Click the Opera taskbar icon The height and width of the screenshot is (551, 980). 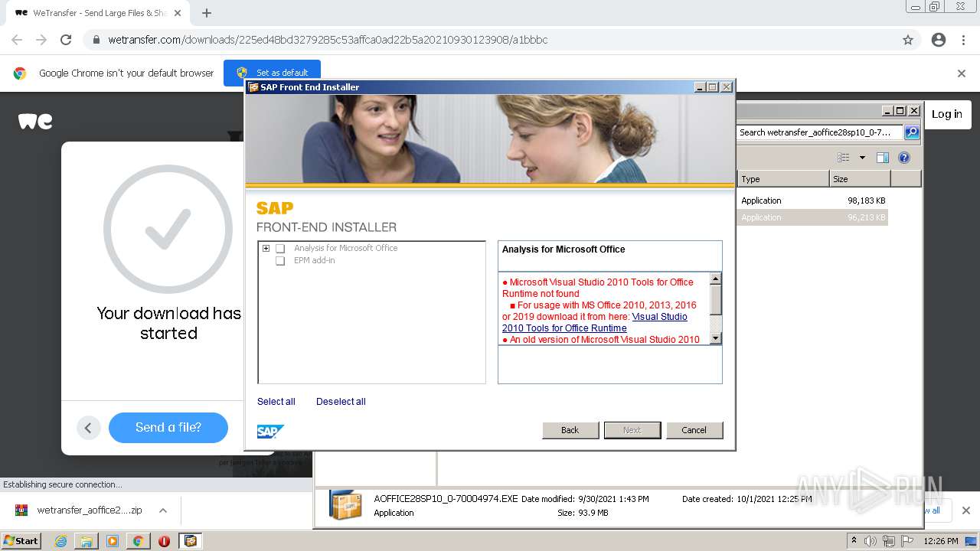click(x=164, y=541)
